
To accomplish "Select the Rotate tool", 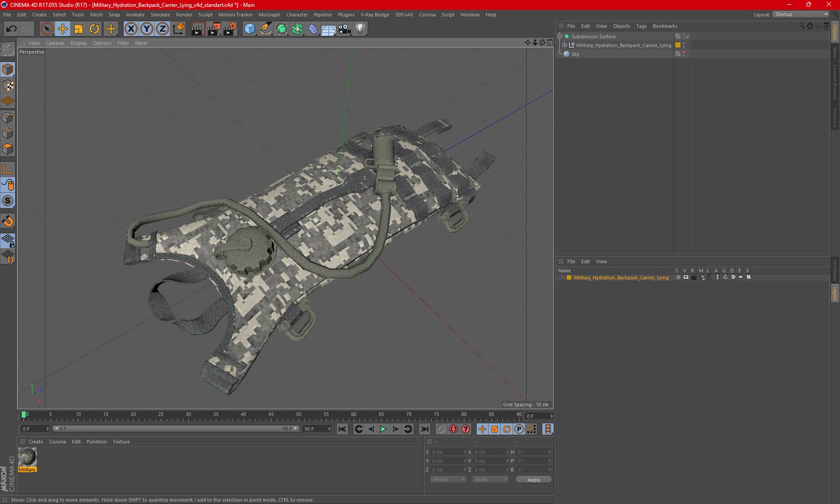I will (94, 29).
